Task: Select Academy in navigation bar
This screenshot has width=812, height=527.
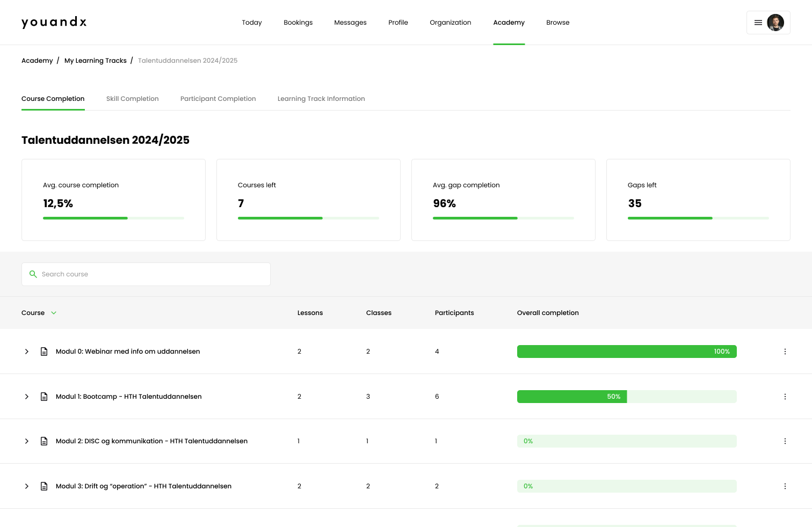Action: tap(509, 23)
